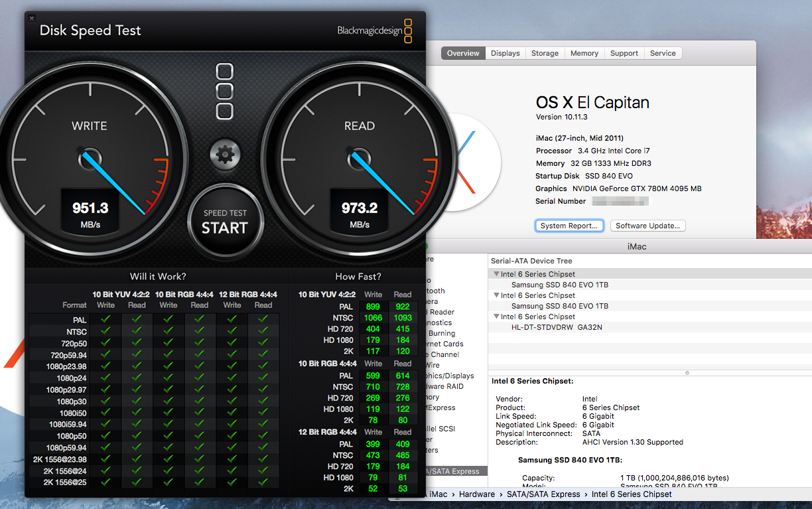Click Hardware in the path bar
The height and width of the screenshot is (509, 812).
[477, 494]
